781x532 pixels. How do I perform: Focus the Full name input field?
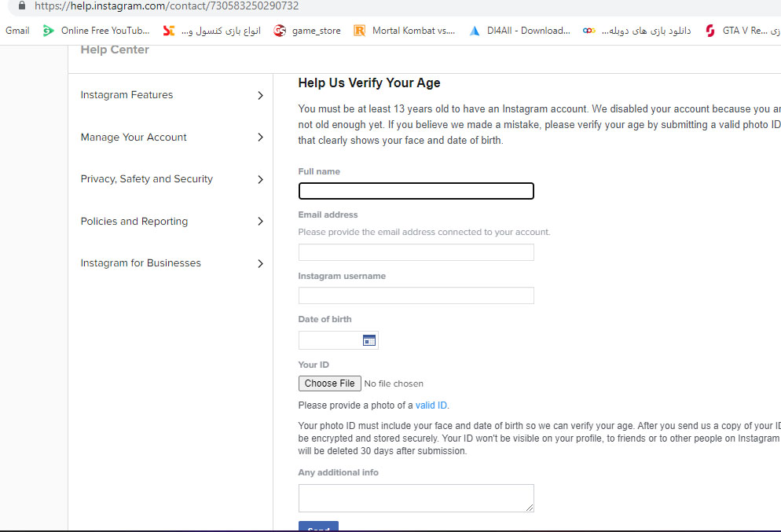click(416, 191)
